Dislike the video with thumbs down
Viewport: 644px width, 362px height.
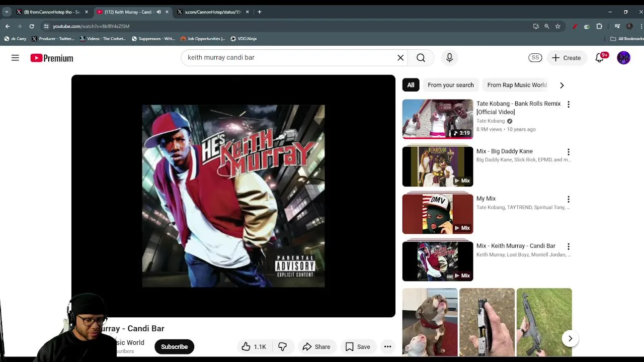[x=282, y=347]
